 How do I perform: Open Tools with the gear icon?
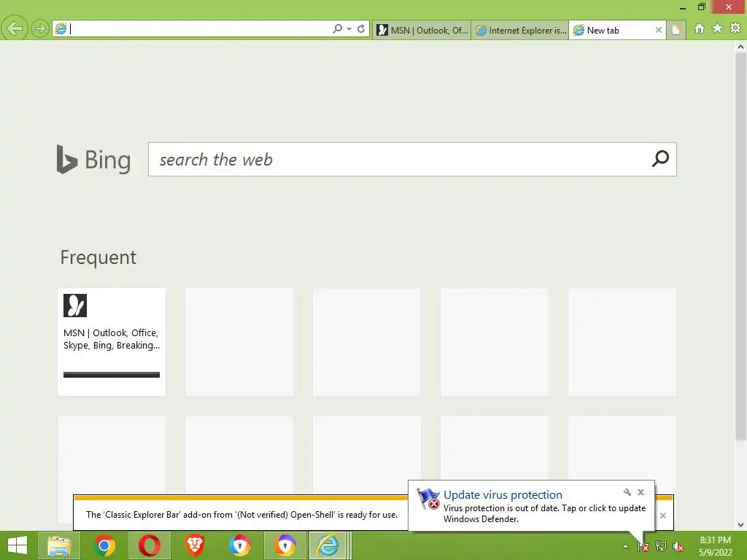[x=735, y=28]
